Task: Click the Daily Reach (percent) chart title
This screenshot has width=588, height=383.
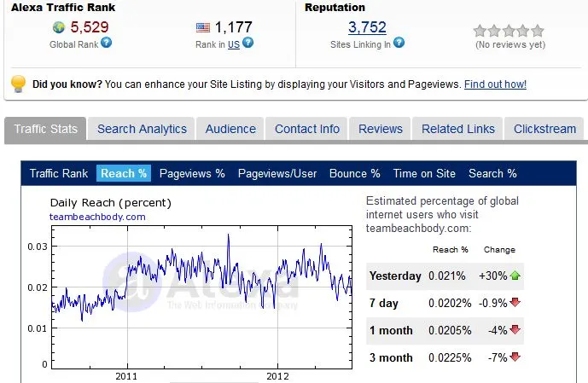Action: [x=111, y=203]
